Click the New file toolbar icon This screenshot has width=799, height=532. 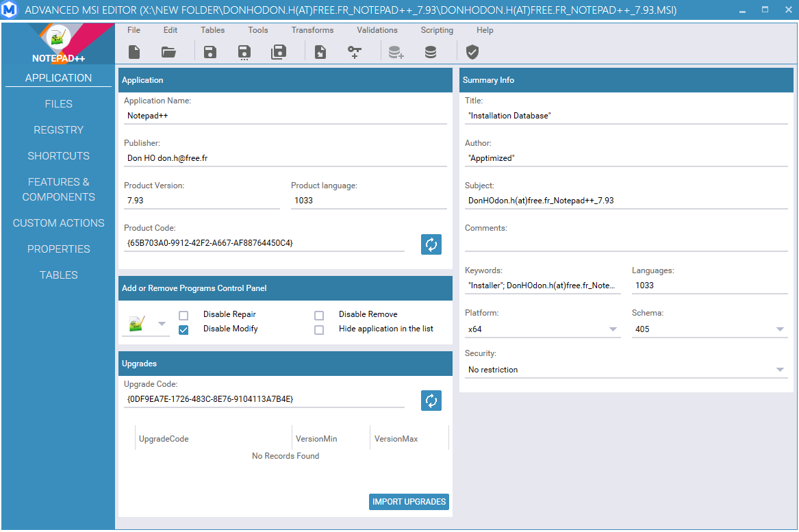click(135, 52)
